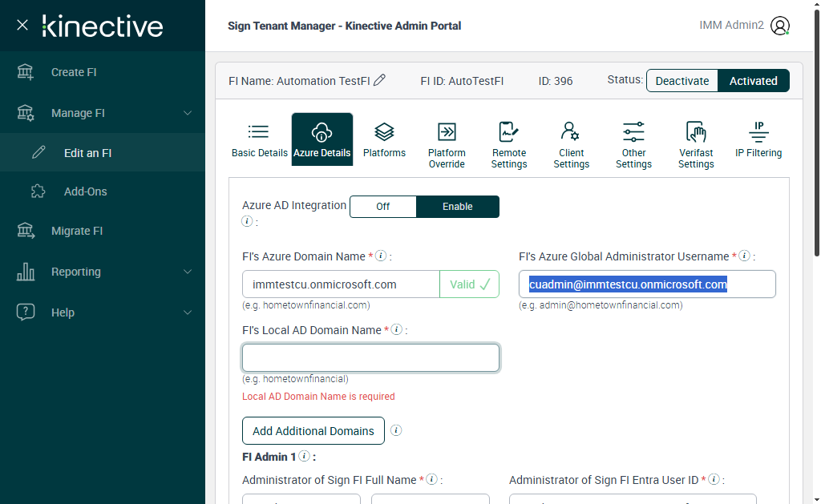Set Azure AD Integration to Enable
Image resolution: width=821 pixels, height=504 pixels.
point(458,207)
